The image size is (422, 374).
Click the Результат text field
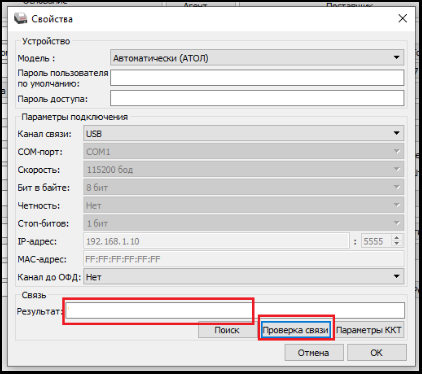(235, 311)
